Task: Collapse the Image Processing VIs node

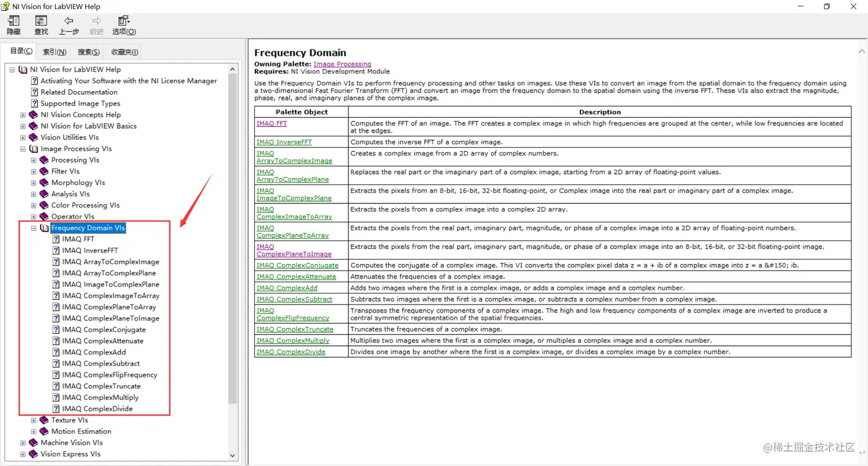Action: pos(23,149)
